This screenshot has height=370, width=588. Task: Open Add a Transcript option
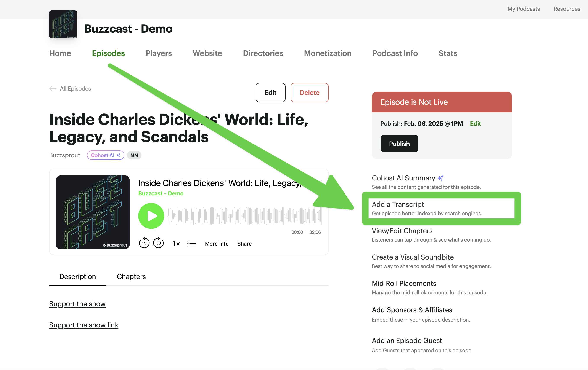pyautogui.click(x=398, y=204)
